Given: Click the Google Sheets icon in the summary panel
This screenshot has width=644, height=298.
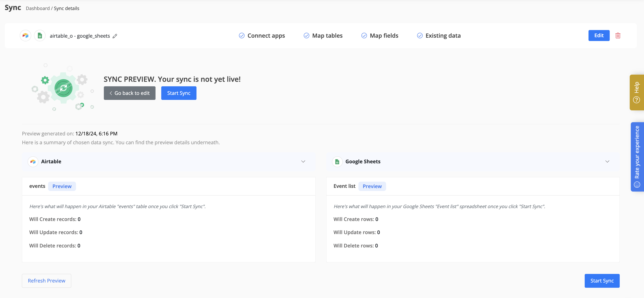Looking at the screenshot, I should (337, 162).
